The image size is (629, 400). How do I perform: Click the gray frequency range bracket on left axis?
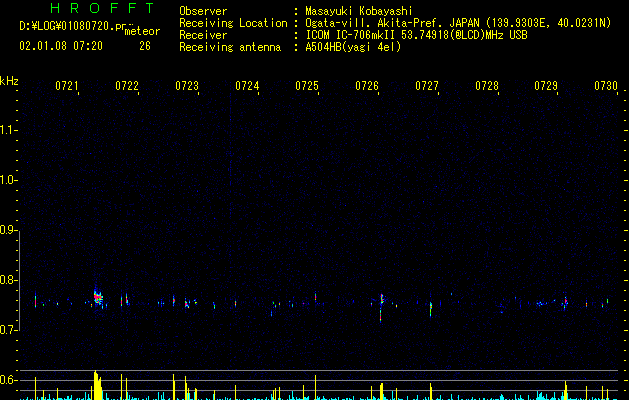(20, 280)
